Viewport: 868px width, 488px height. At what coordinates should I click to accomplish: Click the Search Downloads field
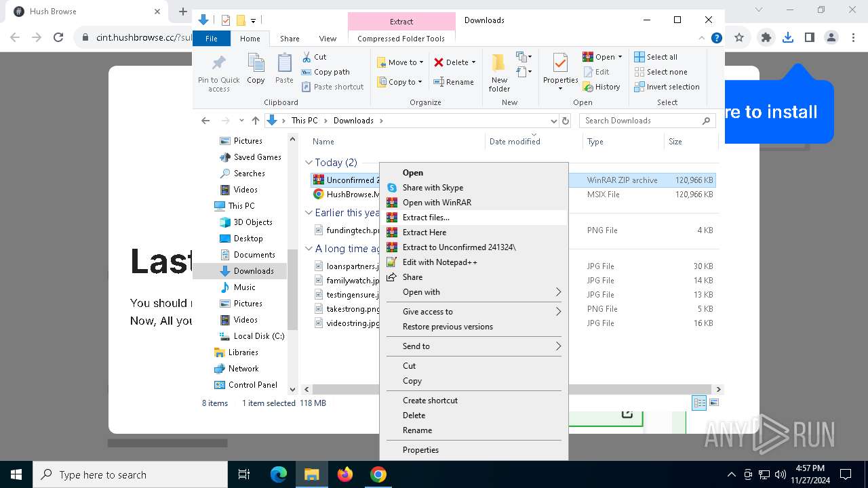[648, 121]
